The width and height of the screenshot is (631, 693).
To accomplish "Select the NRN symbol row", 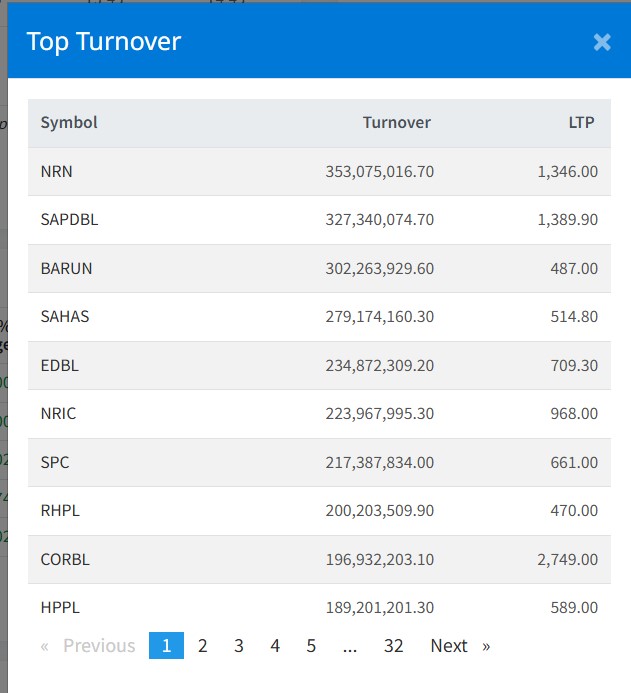I will point(57,172).
